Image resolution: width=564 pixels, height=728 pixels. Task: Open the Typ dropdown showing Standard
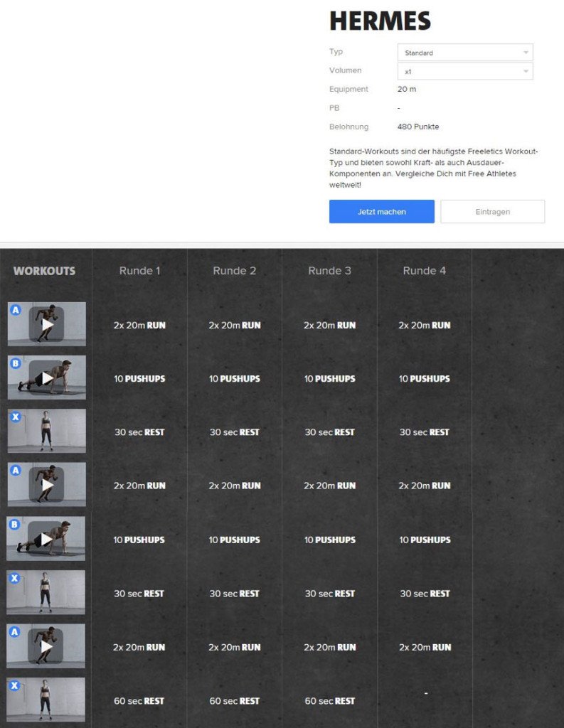[465, 53]
